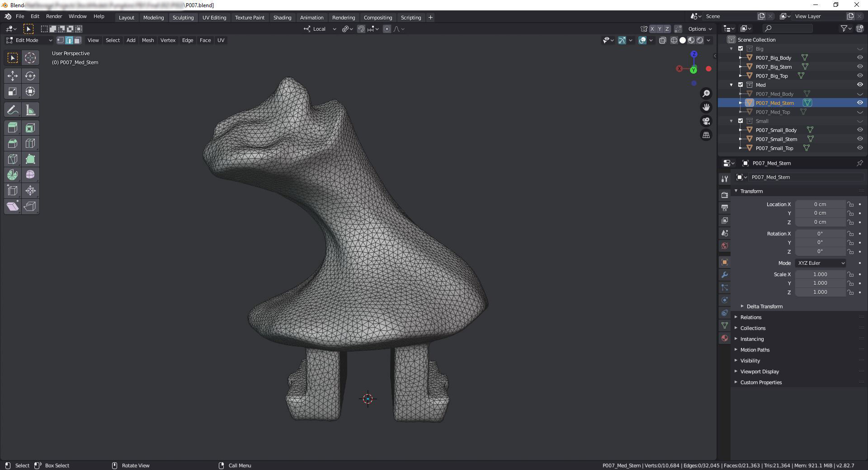Click the viewport zoom magnifier icon

point(706,94)
